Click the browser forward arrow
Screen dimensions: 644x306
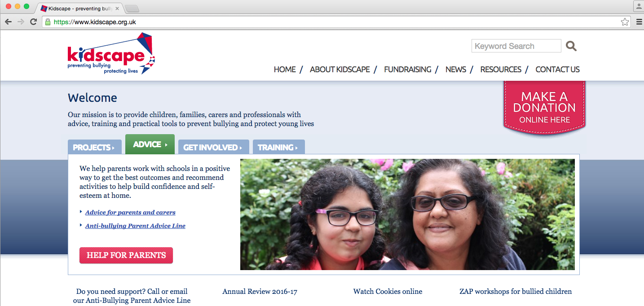click(x=21, y=22)
